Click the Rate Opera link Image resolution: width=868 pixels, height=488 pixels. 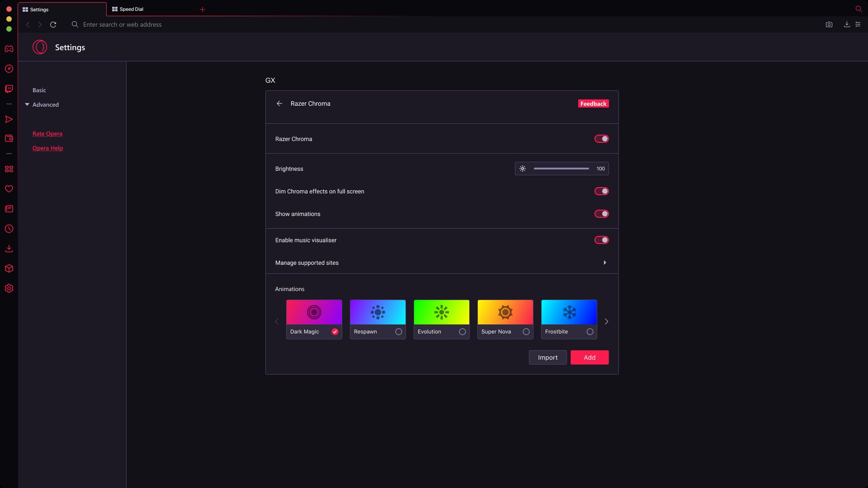point(47,133)
